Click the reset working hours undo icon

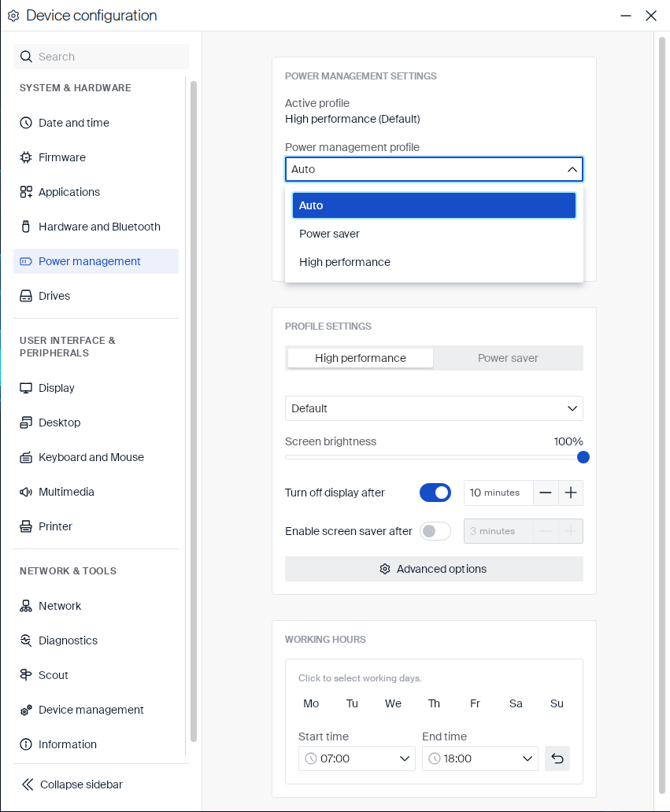(557, 758)
